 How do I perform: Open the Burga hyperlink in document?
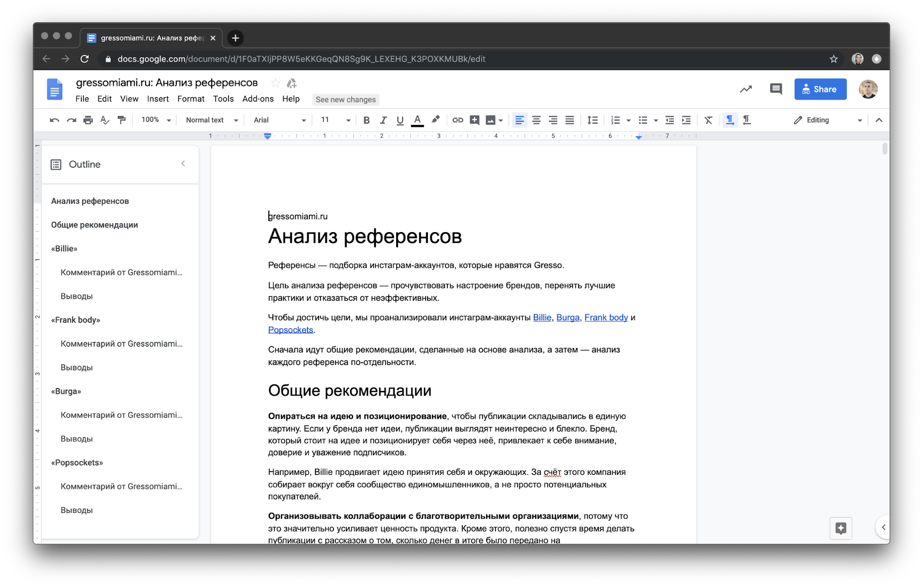click(567, 318)
